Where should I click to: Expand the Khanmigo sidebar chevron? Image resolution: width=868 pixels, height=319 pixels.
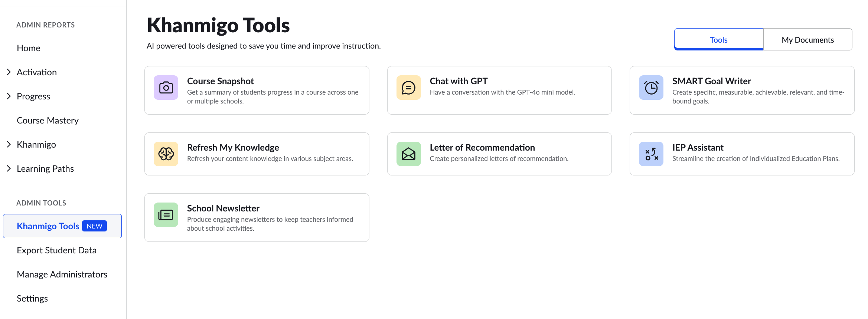coord(9,144)
